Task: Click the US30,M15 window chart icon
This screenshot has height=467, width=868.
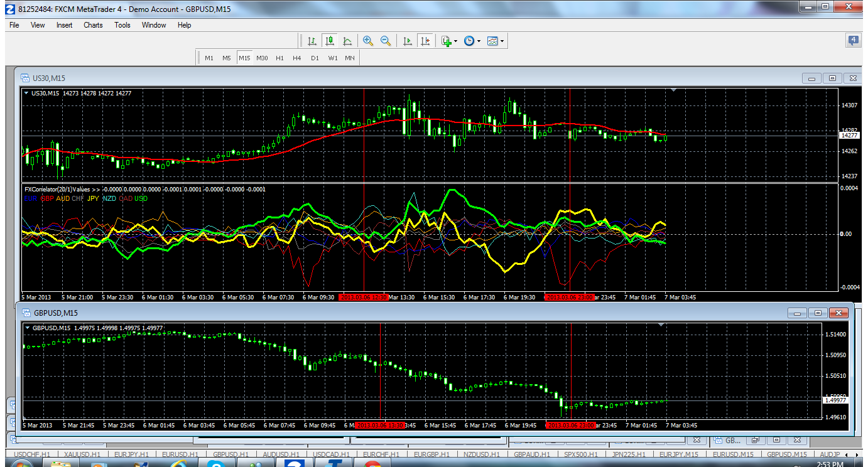Action: [25, 78]
